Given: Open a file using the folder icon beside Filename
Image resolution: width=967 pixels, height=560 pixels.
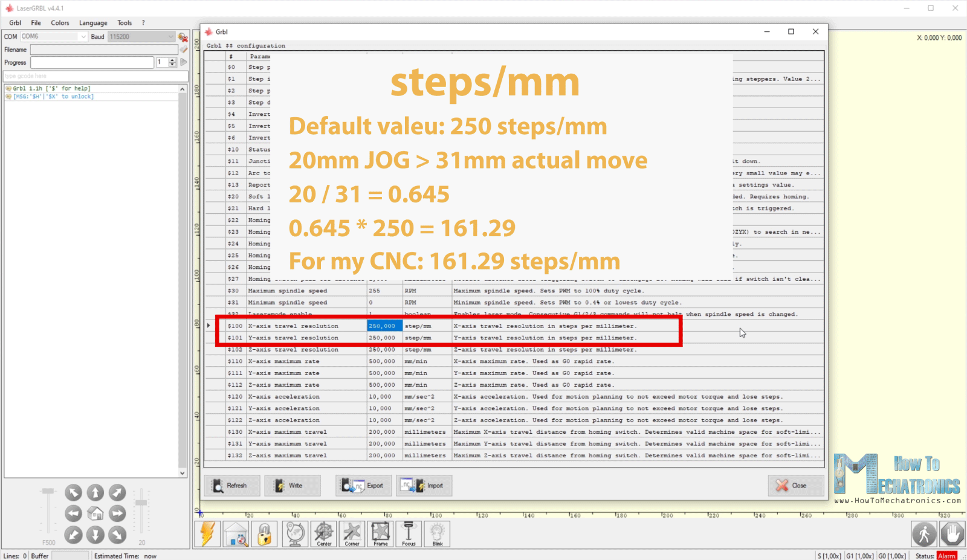Looking at the screenshot, I should pos(184,49).
